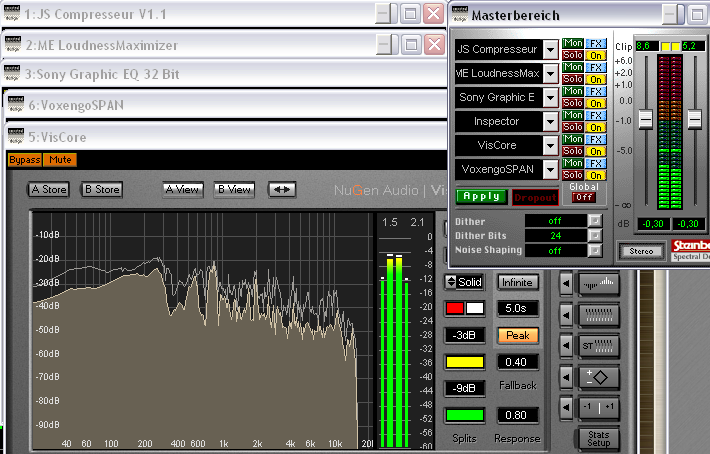This screenshot has width=710, height=454.
Task: Toggle the Peak mode button
Action: (518, 335)
